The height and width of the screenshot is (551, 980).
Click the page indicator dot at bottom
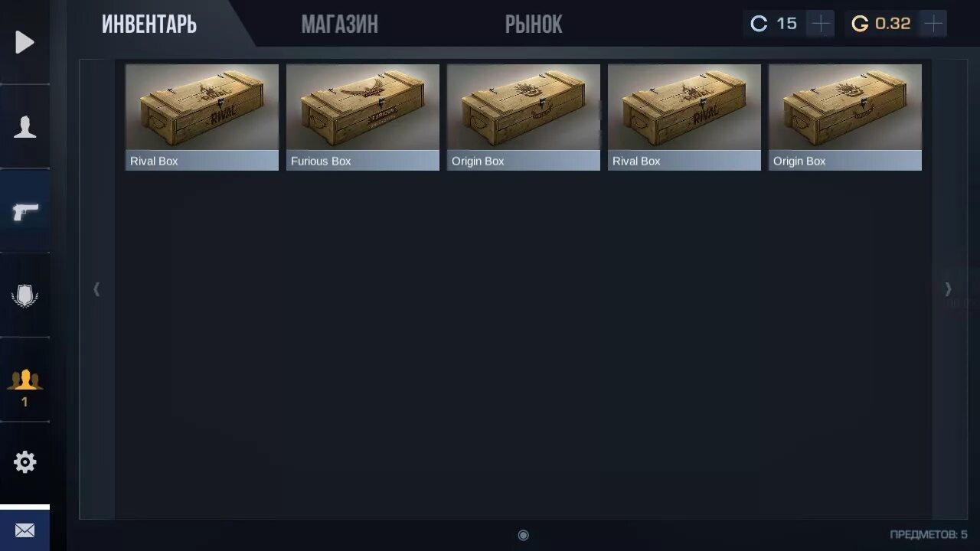[523, 535]
